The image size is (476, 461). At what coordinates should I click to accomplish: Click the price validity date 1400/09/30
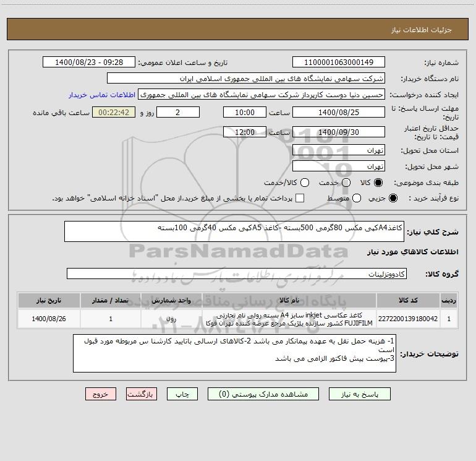point(339,132)
